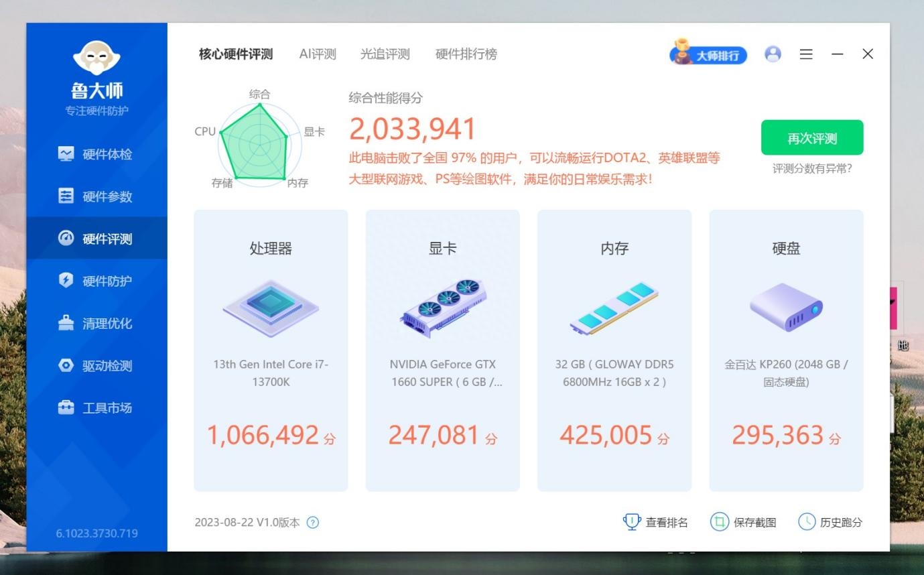The width and height of the screenshot is (924, 575).
Task: Click the 32 GB GLOWAY DDR5 text
Action: (614, 373)
